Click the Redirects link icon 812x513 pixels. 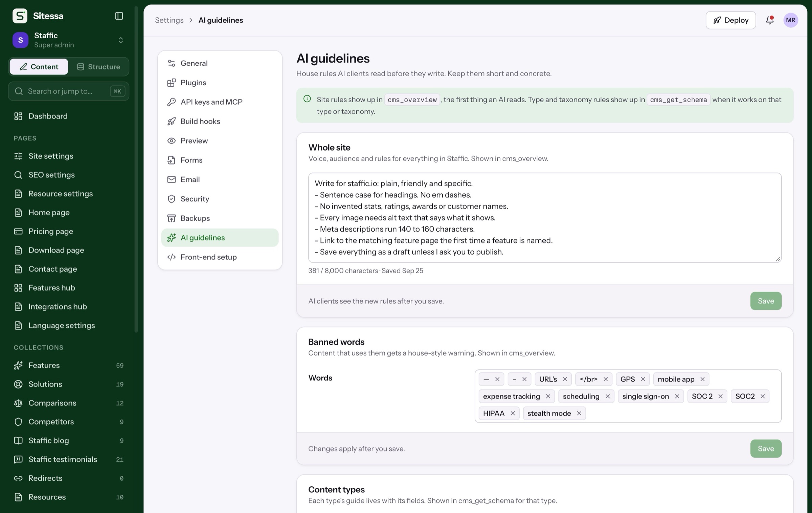(x=18, y=478)
